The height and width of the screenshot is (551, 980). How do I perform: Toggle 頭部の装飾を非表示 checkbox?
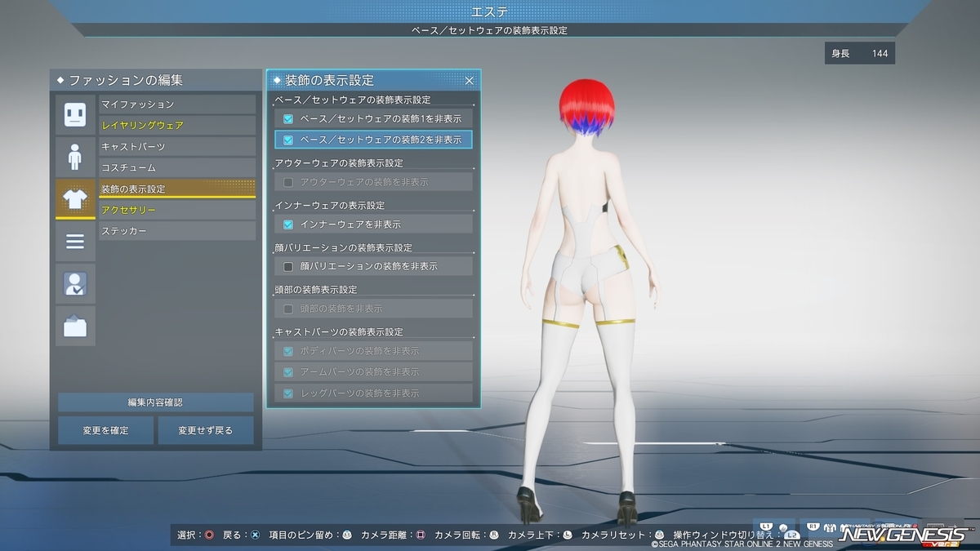[288, 309]
